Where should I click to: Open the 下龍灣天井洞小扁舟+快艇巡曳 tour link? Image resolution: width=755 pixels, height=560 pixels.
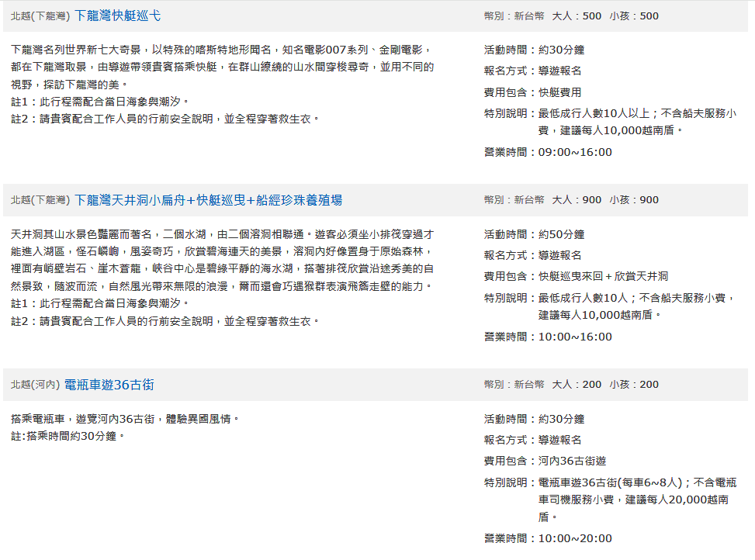coord(208,200)
